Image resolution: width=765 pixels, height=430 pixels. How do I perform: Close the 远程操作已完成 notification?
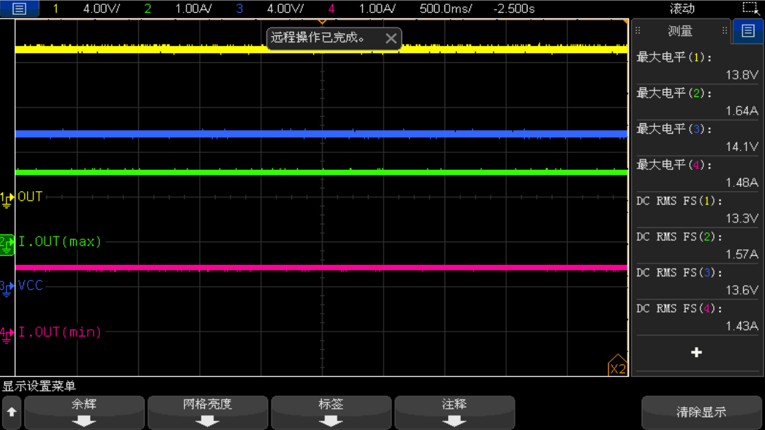point(391,39)
